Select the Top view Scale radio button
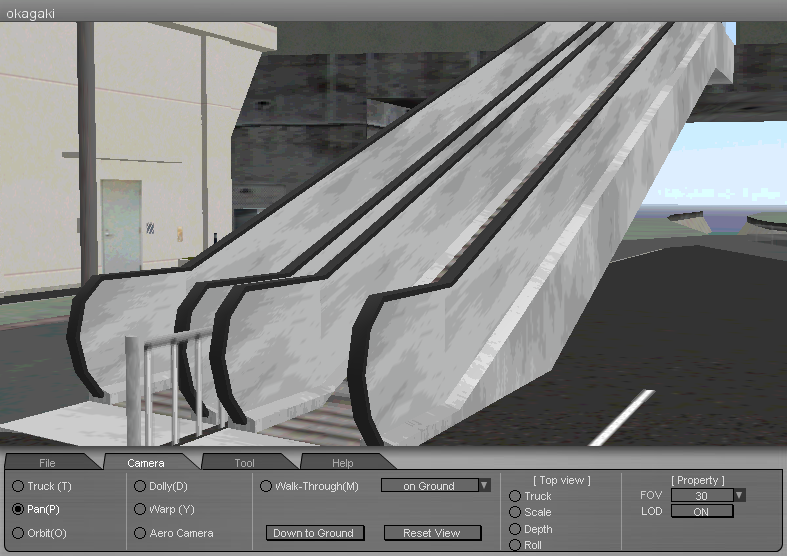Viewport: 787px width, 556px height. click(x=515, y=512)
